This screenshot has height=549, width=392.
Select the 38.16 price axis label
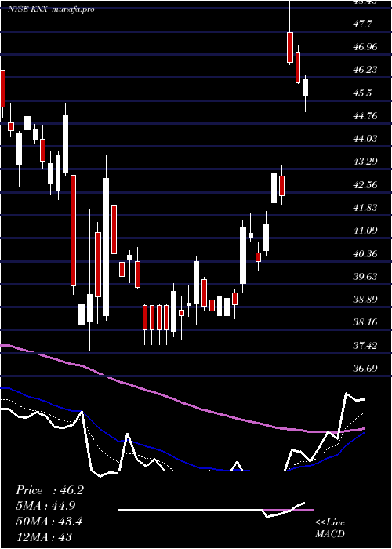[x=366, y=322]
